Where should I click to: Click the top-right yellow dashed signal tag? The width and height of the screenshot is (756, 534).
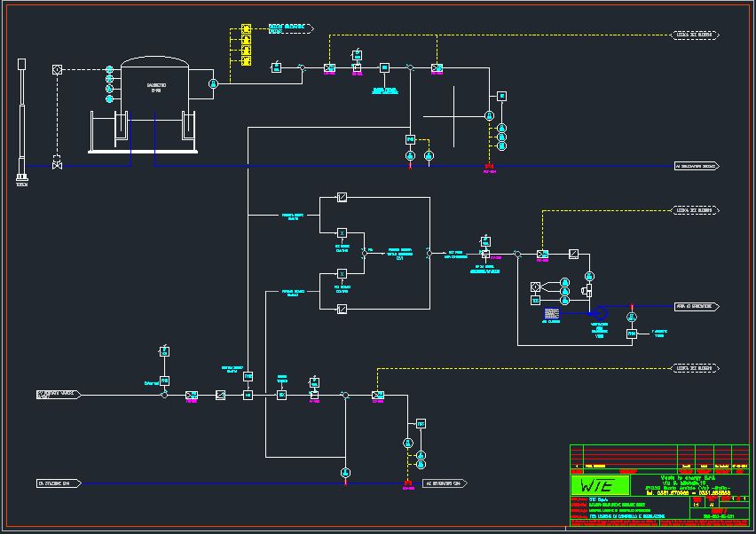(696, 35)
